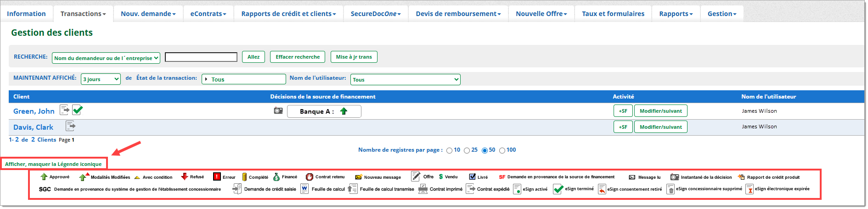Open the Rapports de crédit et clients menu
The height and width of the screenshot is (209, 868).
(x=288, y=14)
